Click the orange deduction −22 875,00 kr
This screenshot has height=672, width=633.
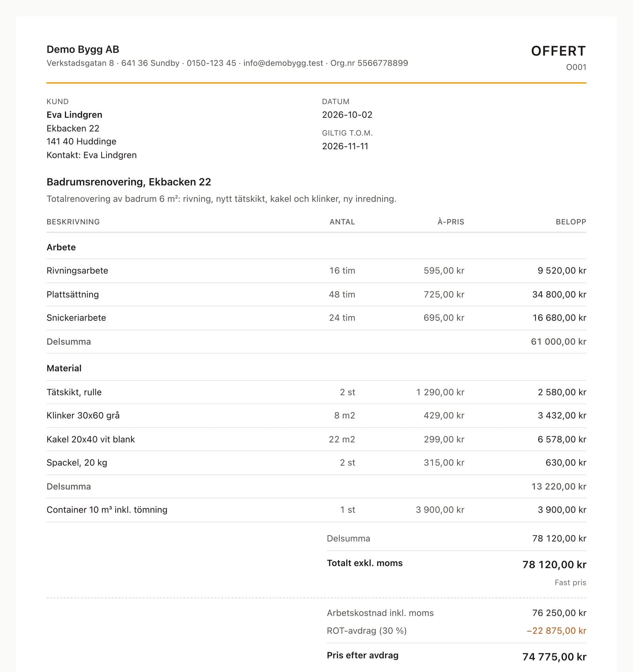pyautogui.click(x=556, y=631)
